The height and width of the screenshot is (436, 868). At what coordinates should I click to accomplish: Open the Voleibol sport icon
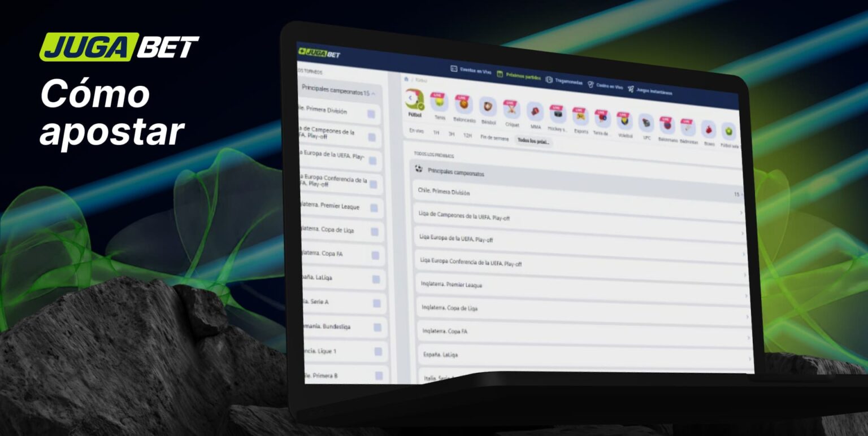click(624, 120)
